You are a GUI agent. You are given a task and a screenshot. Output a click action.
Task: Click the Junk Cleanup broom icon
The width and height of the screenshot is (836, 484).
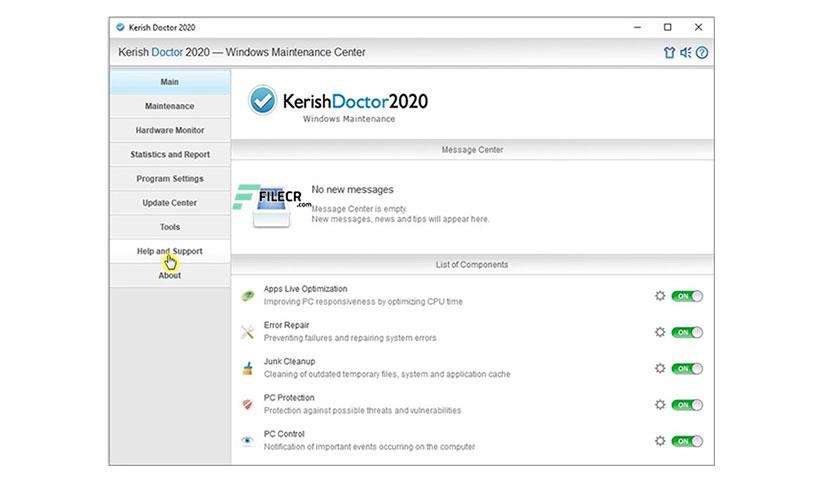click(x=247, y=368)
